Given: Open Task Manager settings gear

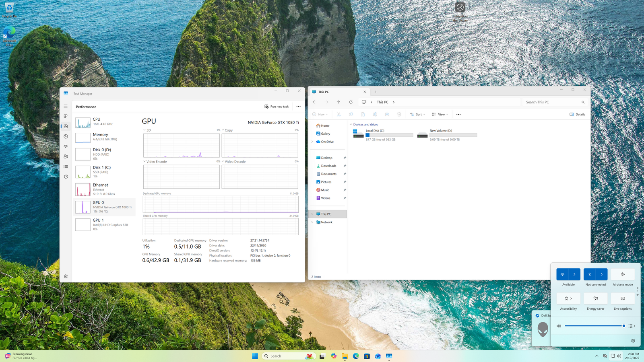Looking at the screenshot, I should click(66, 276).
